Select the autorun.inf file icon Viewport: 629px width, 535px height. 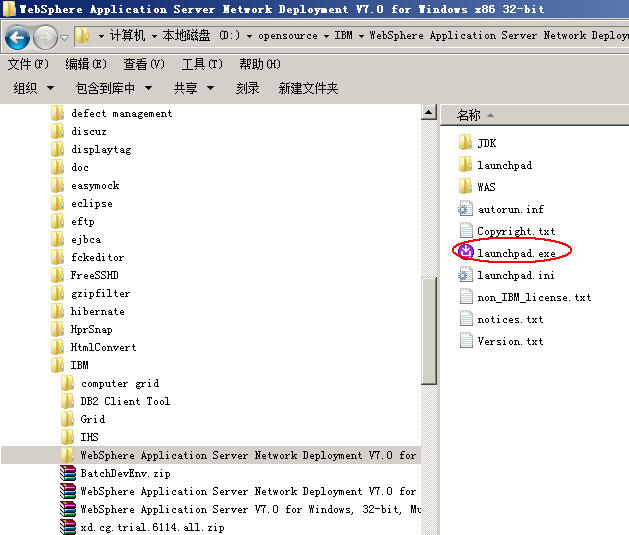(465, 209)
